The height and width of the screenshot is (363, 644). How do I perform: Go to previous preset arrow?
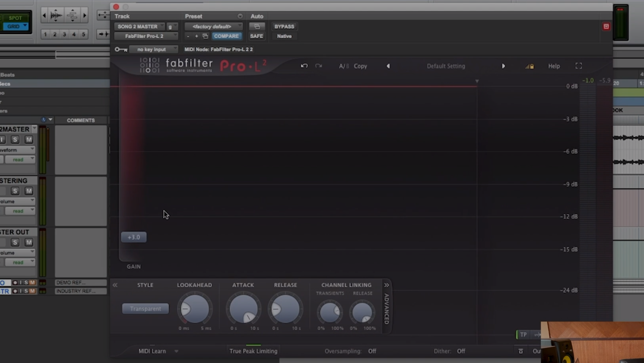coord(388,66)
